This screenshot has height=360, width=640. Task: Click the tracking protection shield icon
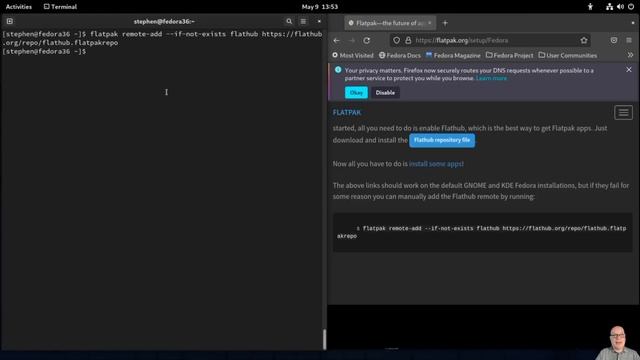click(x=396, y=40)
